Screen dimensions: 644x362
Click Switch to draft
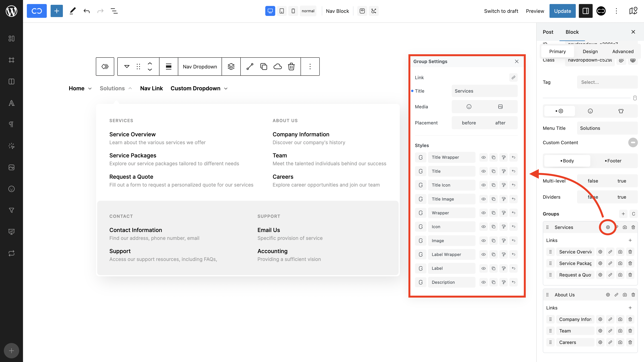click(x=501, y=11)
